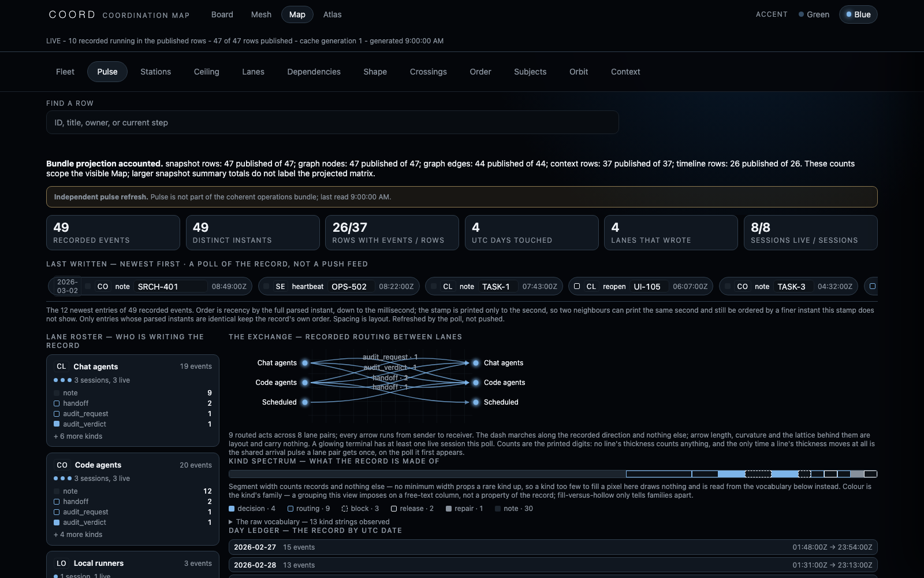924x578 pixels.
Task: Expand the raw vocabulary disclosure triangle
Action: (231, 522)
